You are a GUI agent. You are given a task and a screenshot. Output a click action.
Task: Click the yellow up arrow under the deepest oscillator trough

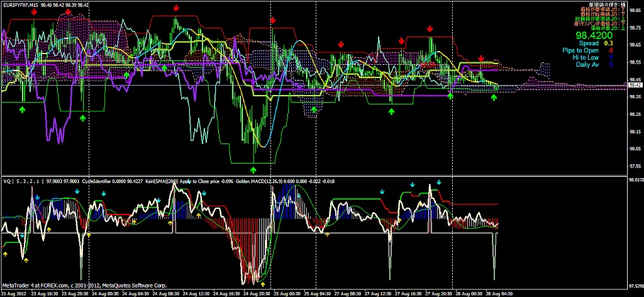(263, 284)
